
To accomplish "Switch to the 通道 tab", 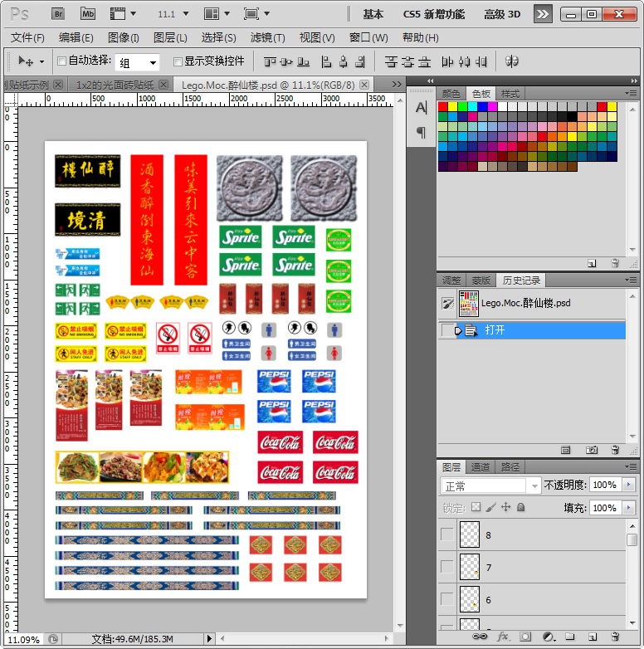I will click(x=481, y=467).
